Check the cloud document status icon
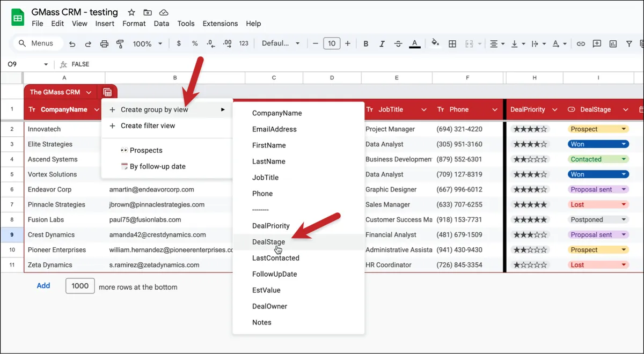This screenshot has height=354, width=644. (x=164, y=12)
